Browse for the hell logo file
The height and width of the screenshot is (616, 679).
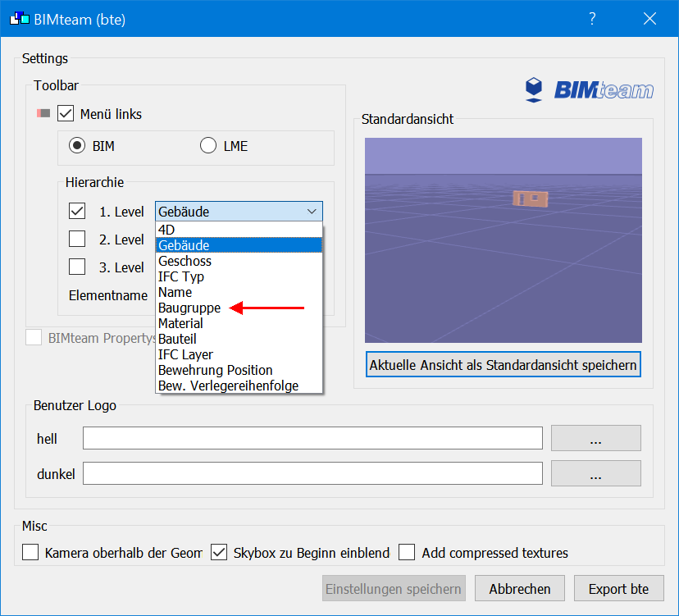pyautogui.click(x=596, y=438)
